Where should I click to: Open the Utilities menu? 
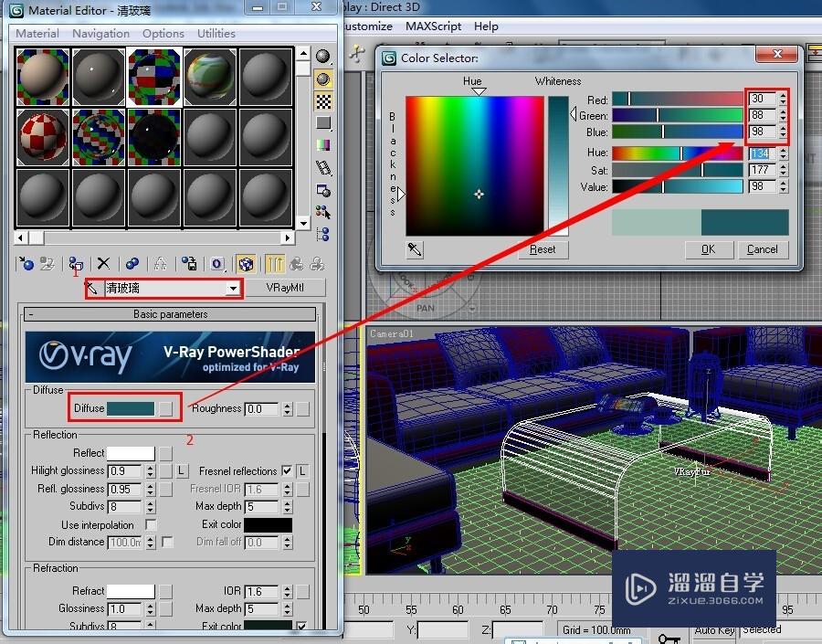coord(216,33)
